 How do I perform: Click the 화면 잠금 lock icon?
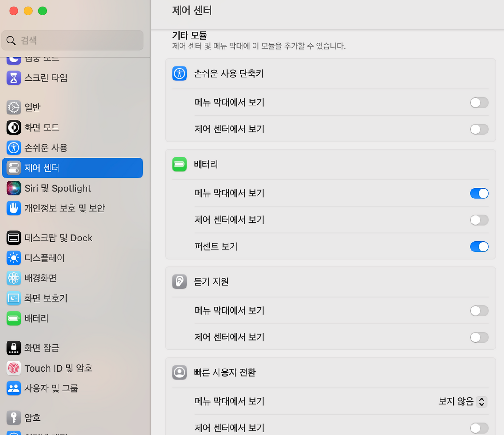tap(13, 348)
